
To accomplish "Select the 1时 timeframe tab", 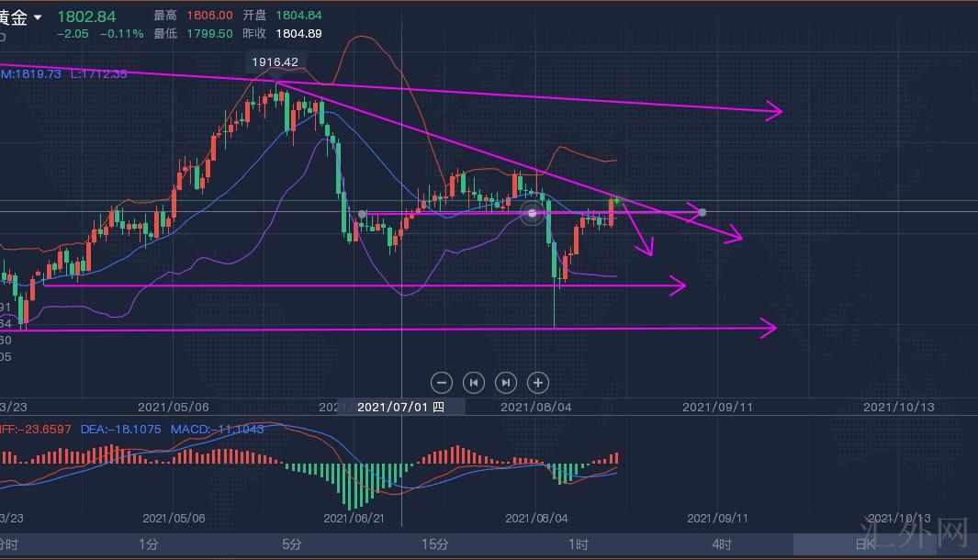I will click(x=579, y=544).
